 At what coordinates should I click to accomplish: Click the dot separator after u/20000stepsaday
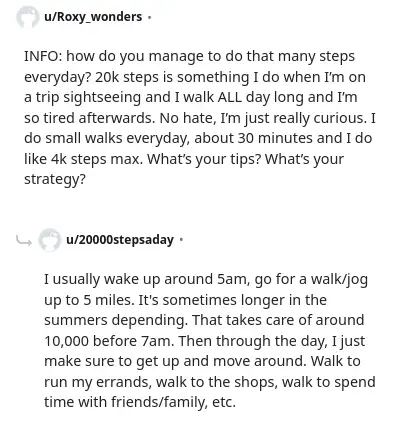click(x=181, y=240)
